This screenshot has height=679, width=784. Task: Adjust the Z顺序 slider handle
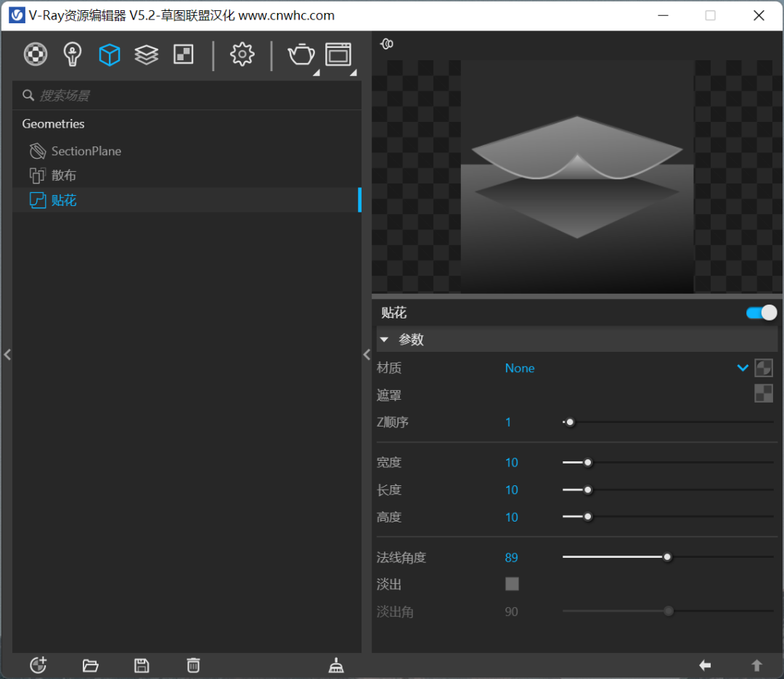coord(570,422)
